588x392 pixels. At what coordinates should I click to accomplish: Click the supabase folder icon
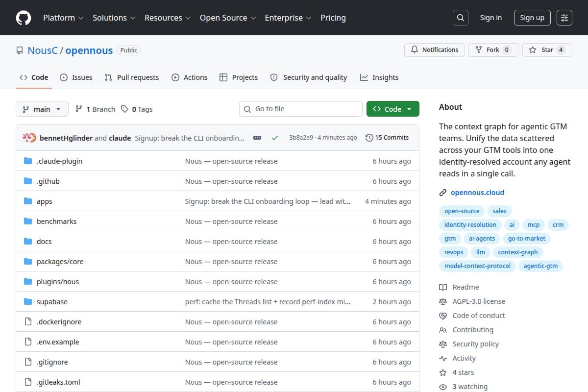28,302
